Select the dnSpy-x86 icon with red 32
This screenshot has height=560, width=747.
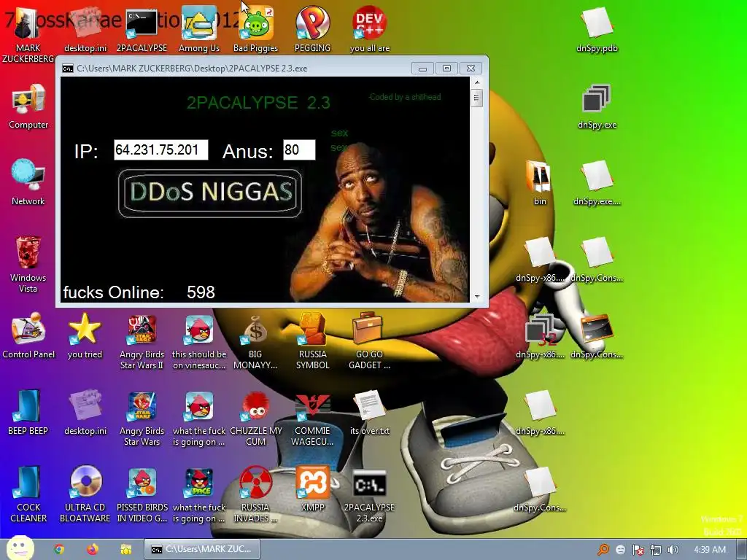click(540, 330)
